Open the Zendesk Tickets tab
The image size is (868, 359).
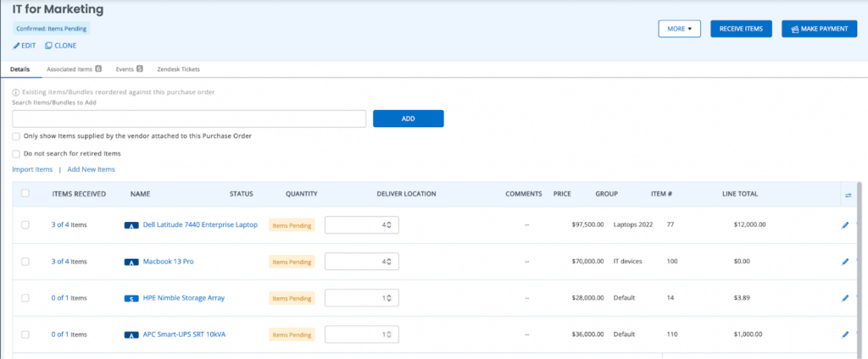(178, 69)
